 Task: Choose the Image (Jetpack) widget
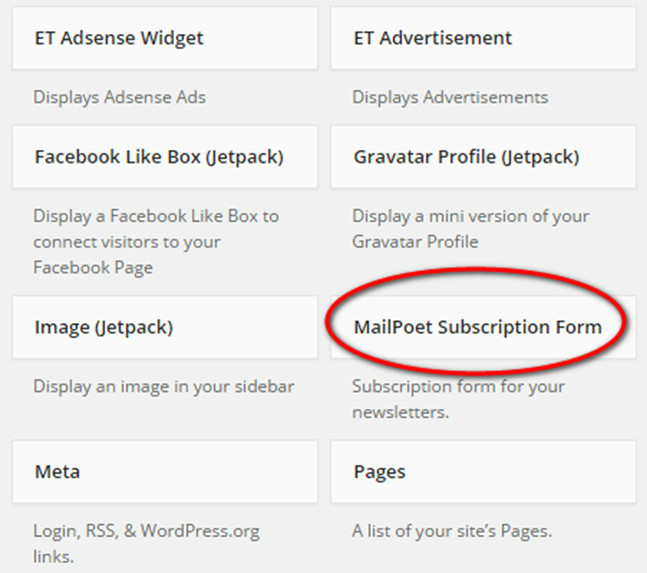pyautogui.click(x=165, y=327)
